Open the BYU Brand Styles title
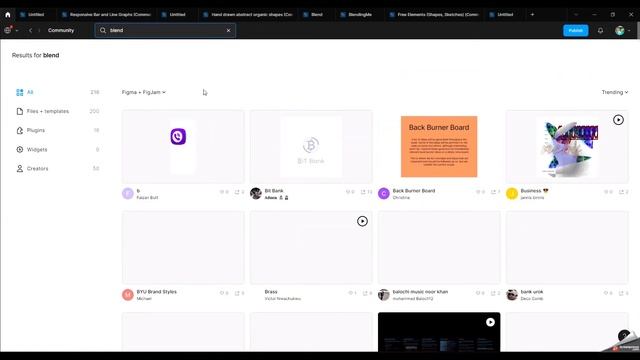 pos(157,292)
